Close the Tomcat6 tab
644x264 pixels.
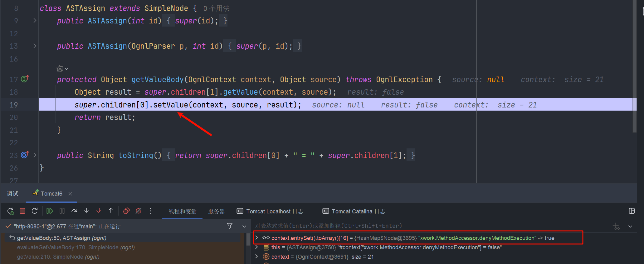tap(70, 194)
